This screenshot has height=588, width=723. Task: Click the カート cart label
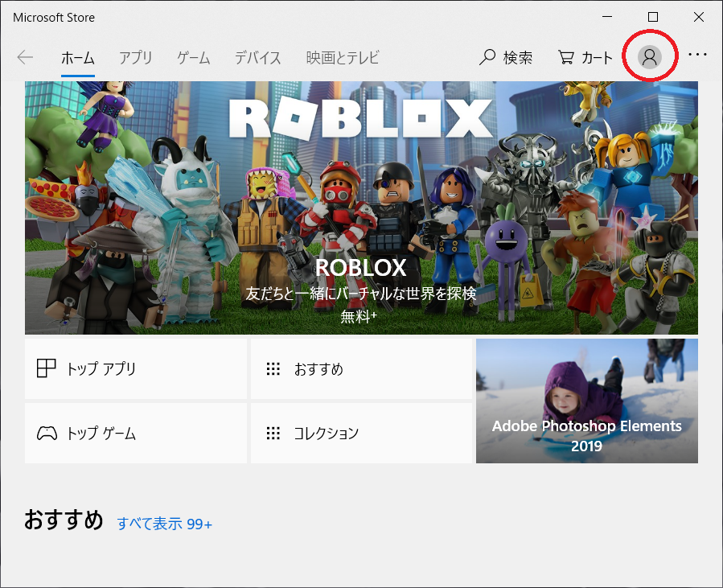[x=597, y=58]
